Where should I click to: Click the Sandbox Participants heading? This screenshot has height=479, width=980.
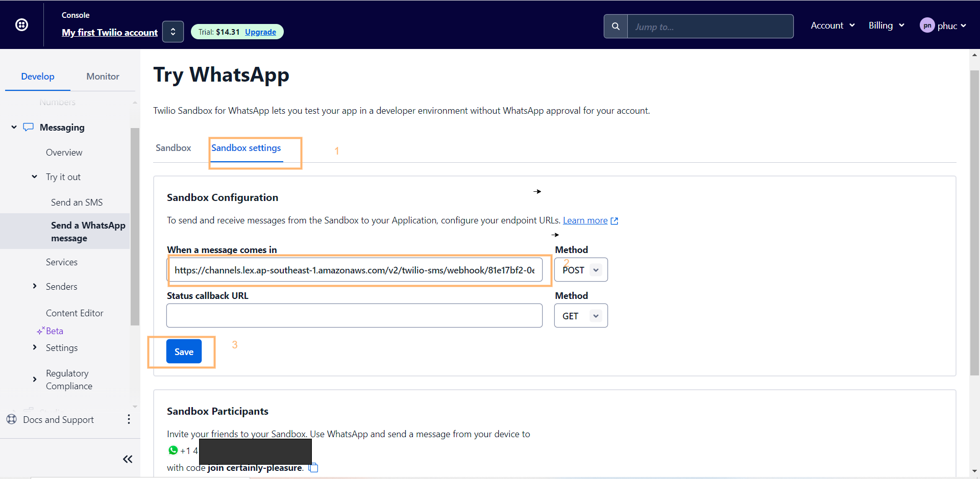point(217,411)
